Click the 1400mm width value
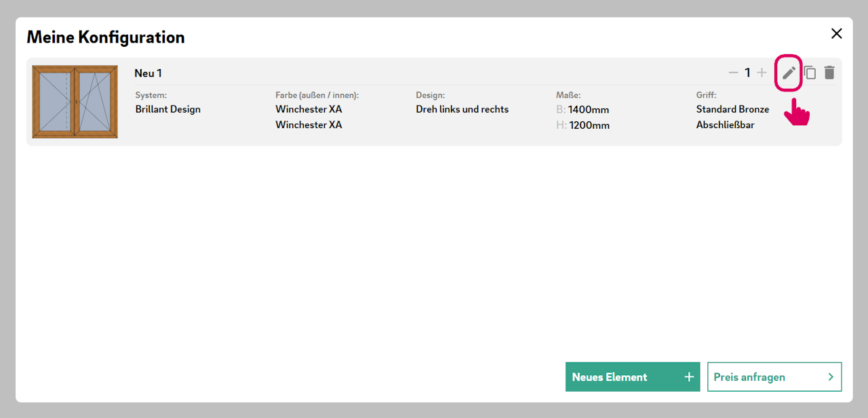 click(x=589, y=110)
